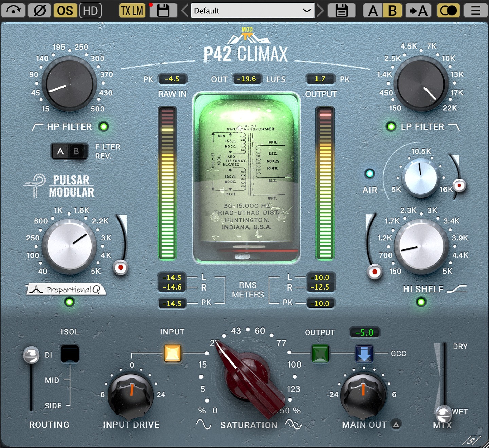The height and width of the screenshot is (448, 489).
Task: Click the mid band frequency knob
Action: click(x=69, y=246)
